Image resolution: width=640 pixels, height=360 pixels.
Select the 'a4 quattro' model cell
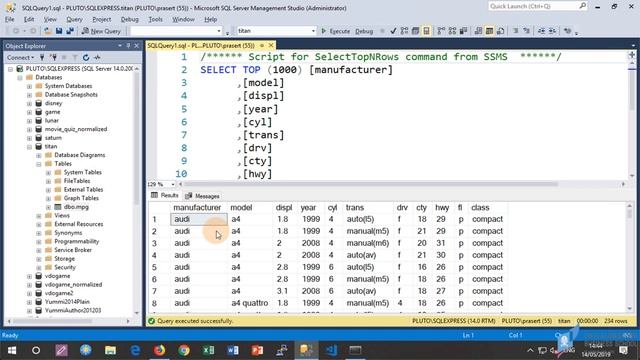click(x=250, y=303)
